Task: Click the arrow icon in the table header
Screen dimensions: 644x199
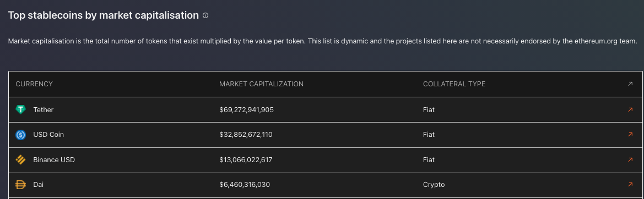Action: coord(630,84)
